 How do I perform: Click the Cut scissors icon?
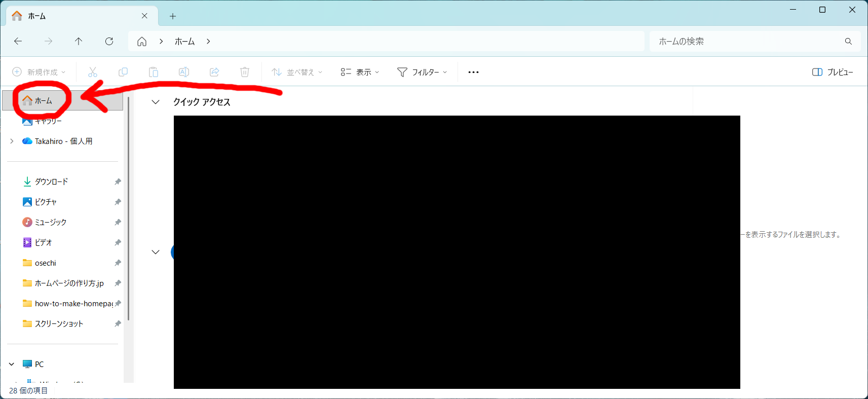[93, 72]
